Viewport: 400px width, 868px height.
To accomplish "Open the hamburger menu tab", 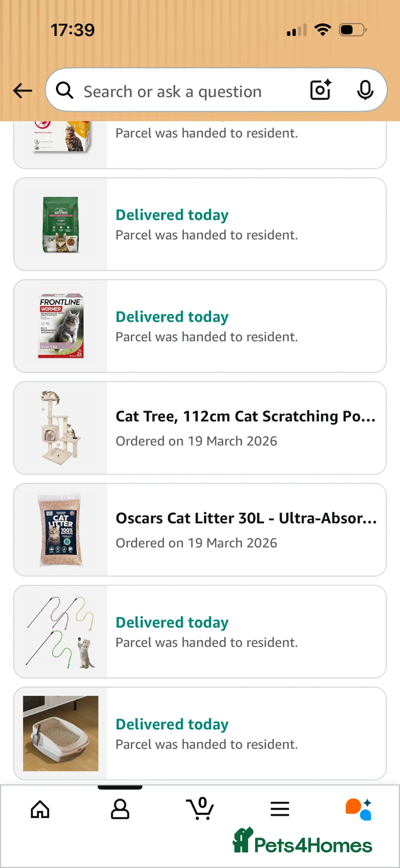I will [280, 809].
